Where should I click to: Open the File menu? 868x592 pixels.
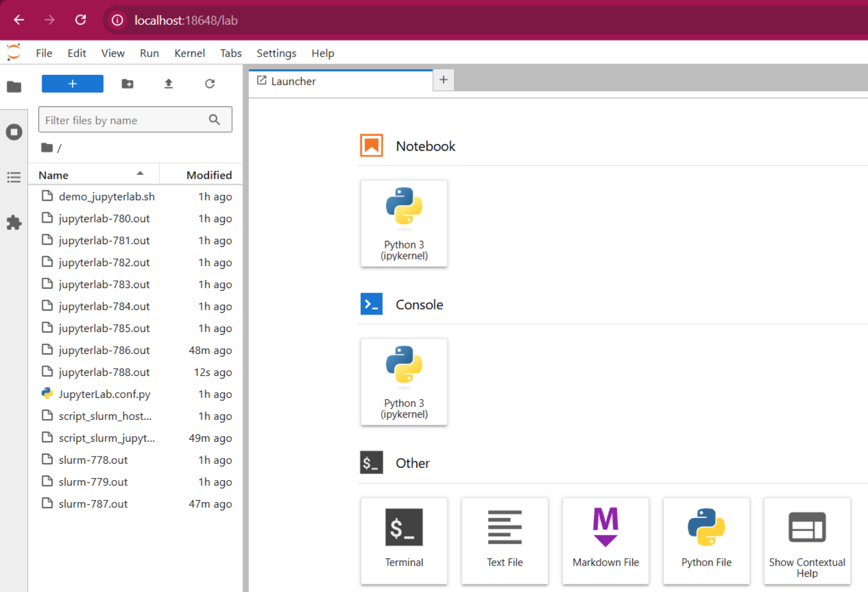pos(44,53)
